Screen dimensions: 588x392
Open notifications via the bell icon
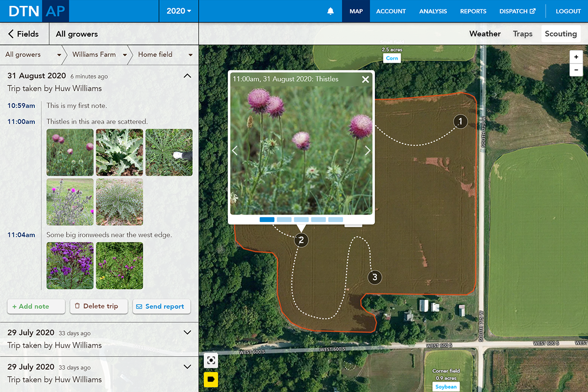[x=330, y=10]
